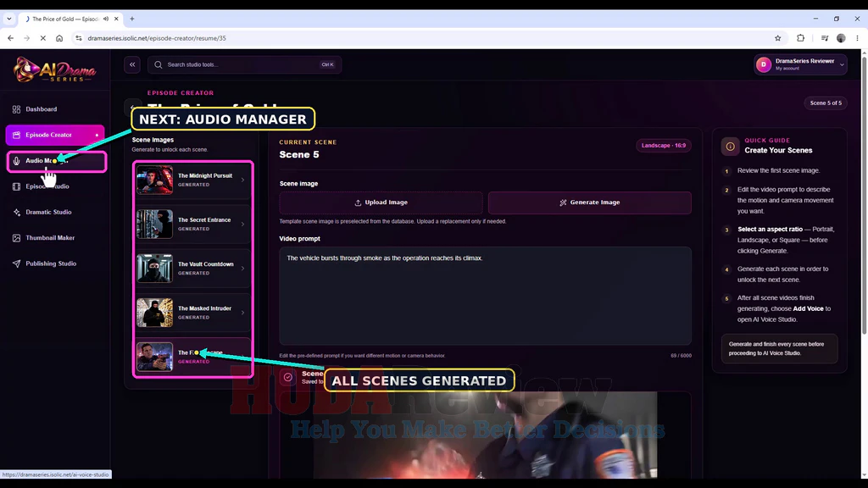The image size is (868, 488).
Task: Click the AI Drama Series logo
Action: [54, 70]
